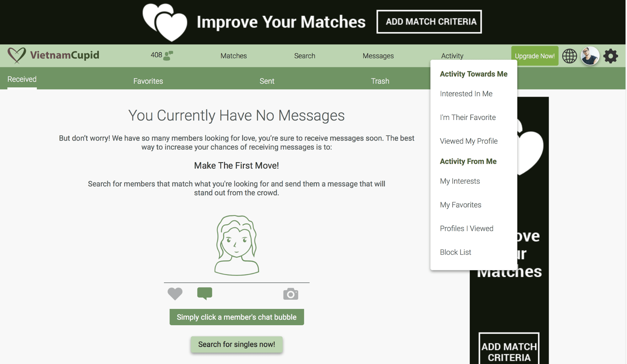This screenshot has height=364, width=627.
Task: Click the user profile avatar icon
Action: (590, 55)
